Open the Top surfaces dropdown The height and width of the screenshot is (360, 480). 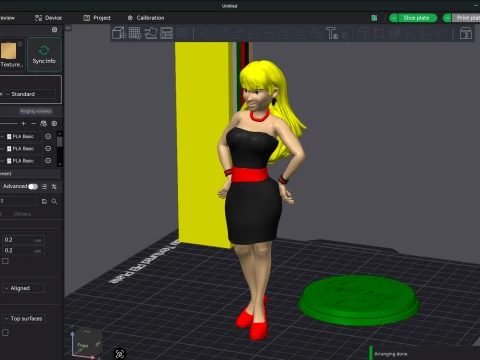pyautogui.click(x=23, y=318)
